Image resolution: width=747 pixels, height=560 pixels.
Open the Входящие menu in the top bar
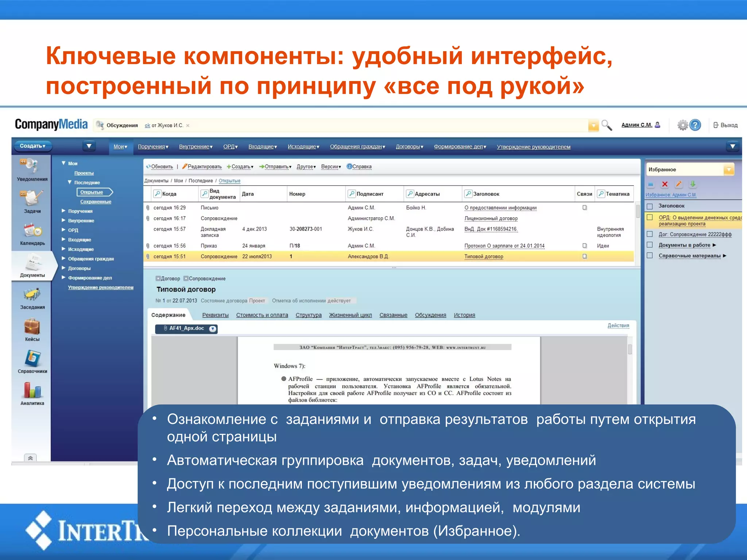(263, 147)
